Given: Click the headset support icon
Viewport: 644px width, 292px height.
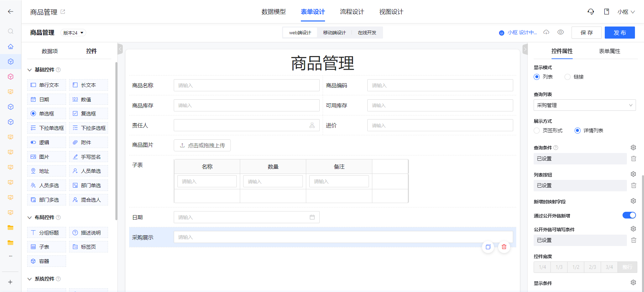Looking at the screenshot, I should click(x=591, y=12).
